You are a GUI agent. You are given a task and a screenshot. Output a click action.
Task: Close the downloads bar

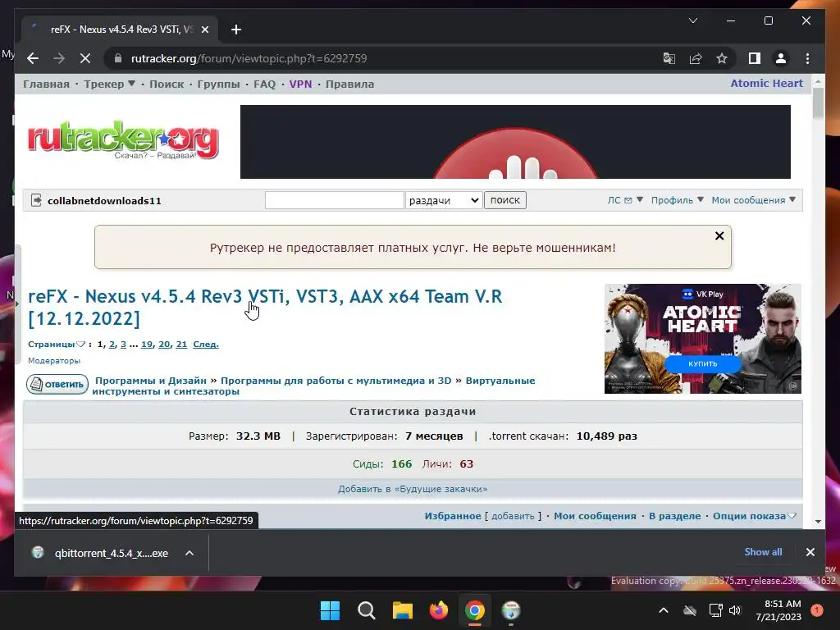click(x=810, y=552)
